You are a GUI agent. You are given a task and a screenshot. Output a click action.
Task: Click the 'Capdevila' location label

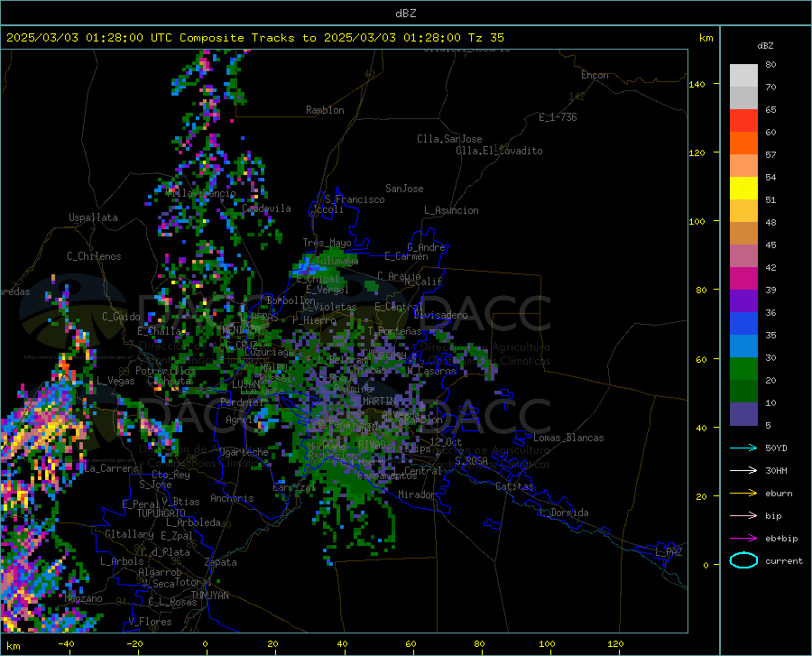(x=266, y=208)
